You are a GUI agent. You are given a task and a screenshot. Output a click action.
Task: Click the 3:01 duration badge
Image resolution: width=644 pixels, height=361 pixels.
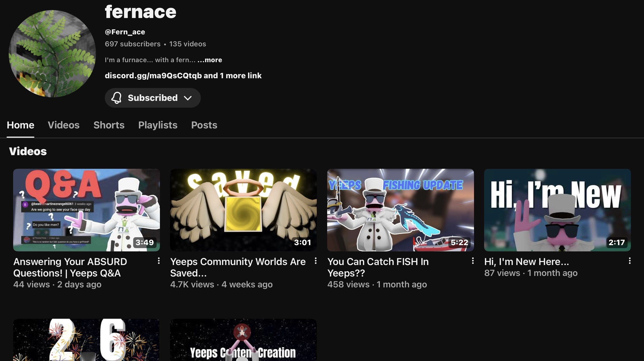pos(303,242)
